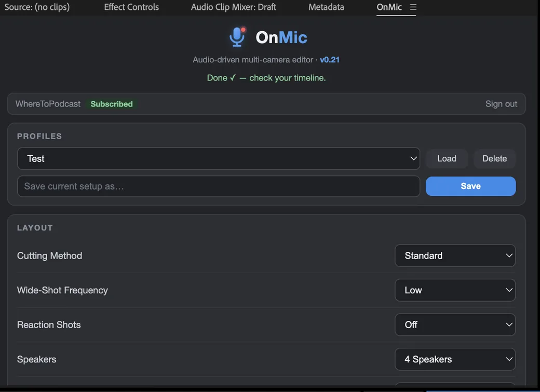540x392 pixels.
Task: Click the 'Audio-driven multi-camera editor' subtitle
Action: pos(253,60)
